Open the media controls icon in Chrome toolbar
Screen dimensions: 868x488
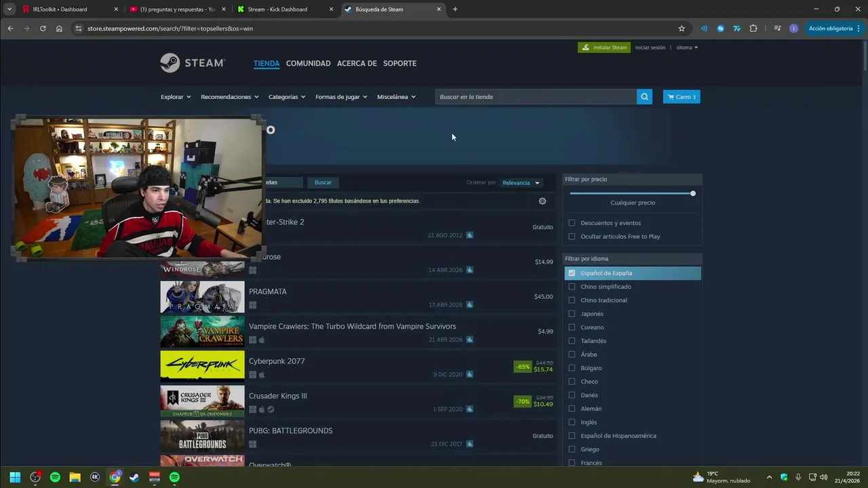pos(777,28)
